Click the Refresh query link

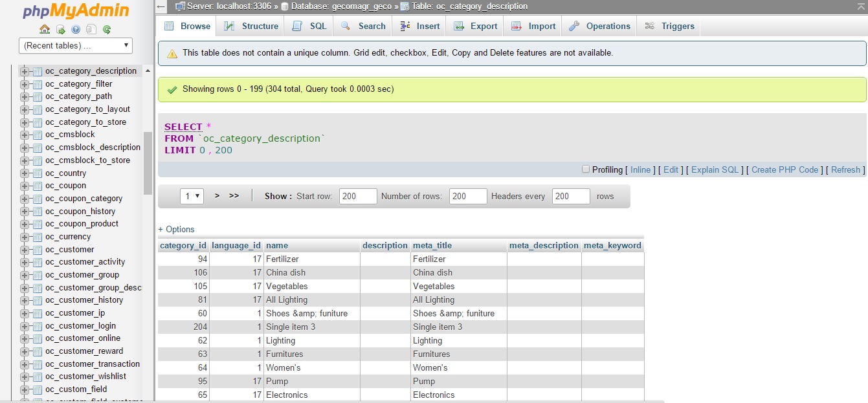[x=845, y=170]
